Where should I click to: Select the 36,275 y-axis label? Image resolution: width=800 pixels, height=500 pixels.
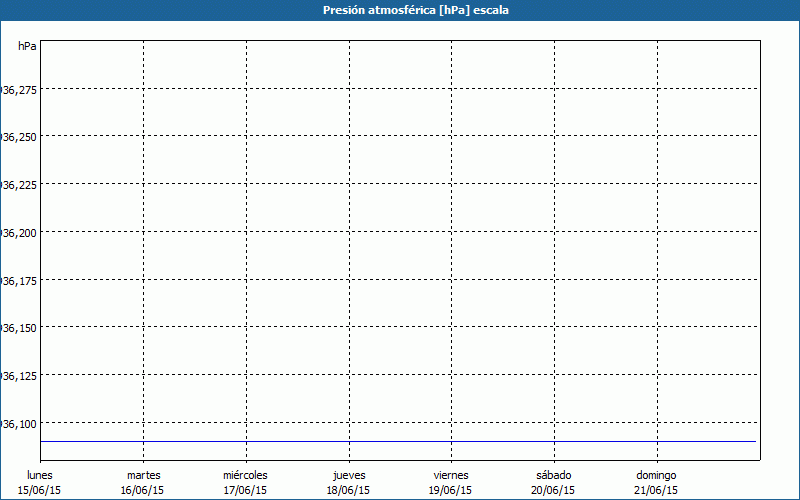(19, 90)
